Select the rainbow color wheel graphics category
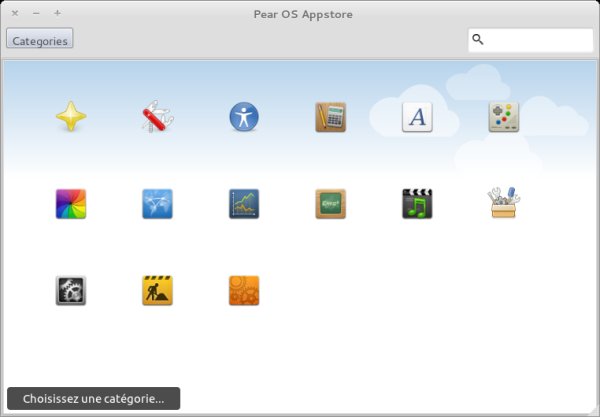Screen dimensions: 600x417 coord(71,204)
